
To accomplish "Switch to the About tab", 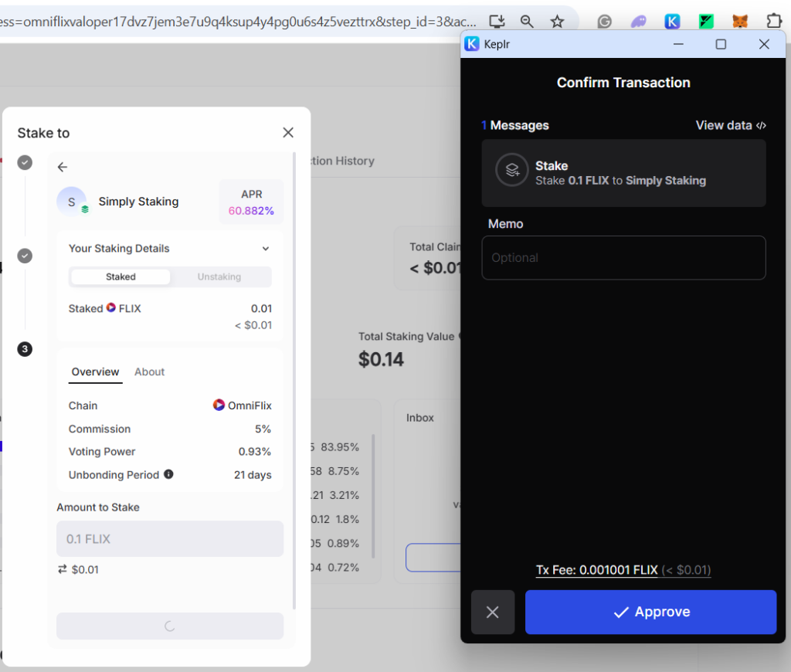I will coord(149,372).
